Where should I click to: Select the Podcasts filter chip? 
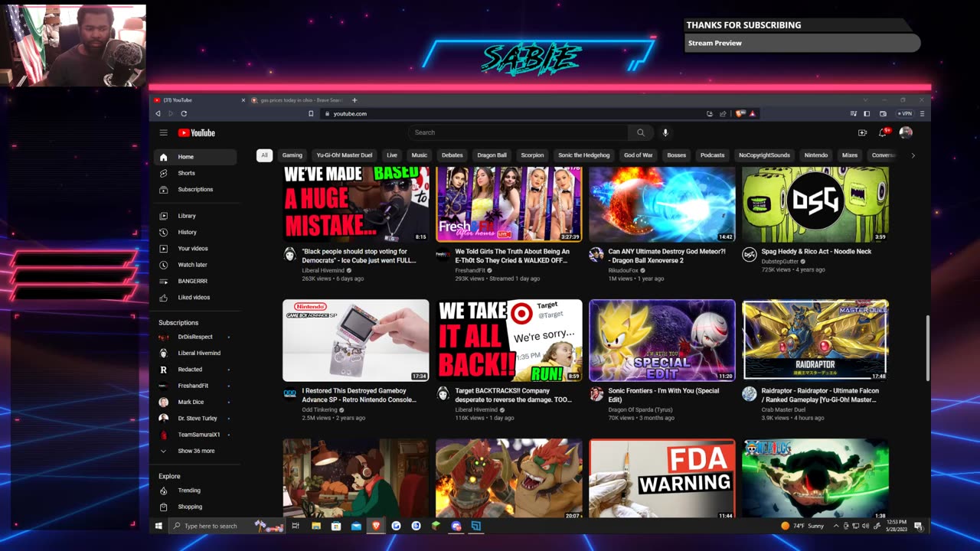[712, 155]
